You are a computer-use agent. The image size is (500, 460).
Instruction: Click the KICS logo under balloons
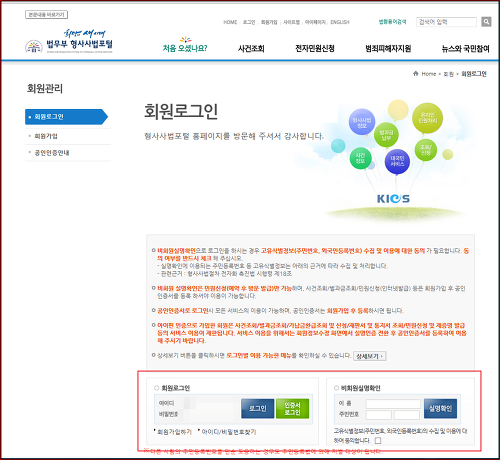point(393,199)
